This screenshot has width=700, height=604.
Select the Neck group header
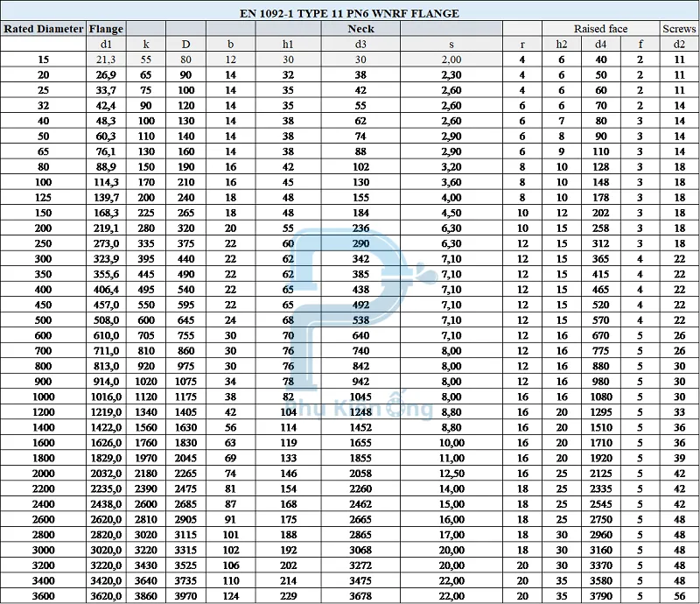pos(360,29)
